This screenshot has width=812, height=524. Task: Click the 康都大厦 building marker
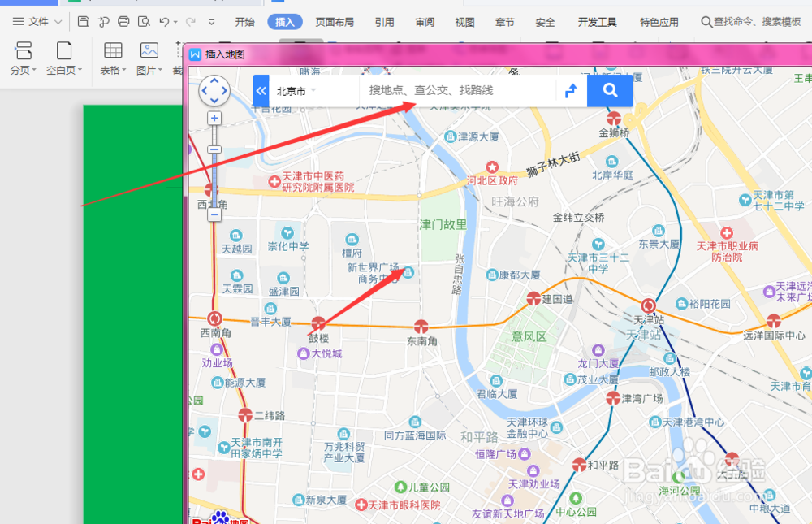[x=492, y=275]
